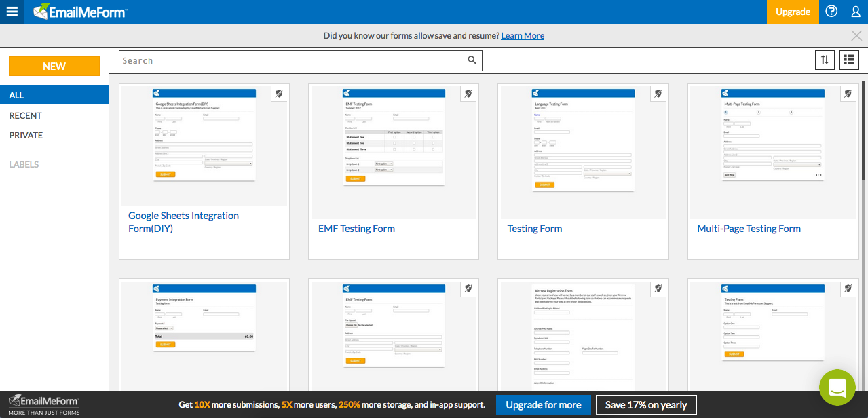Open the Multi-Page Testing Form title link
The width and height of the screenshot is (868, 418).
(749, 229)
